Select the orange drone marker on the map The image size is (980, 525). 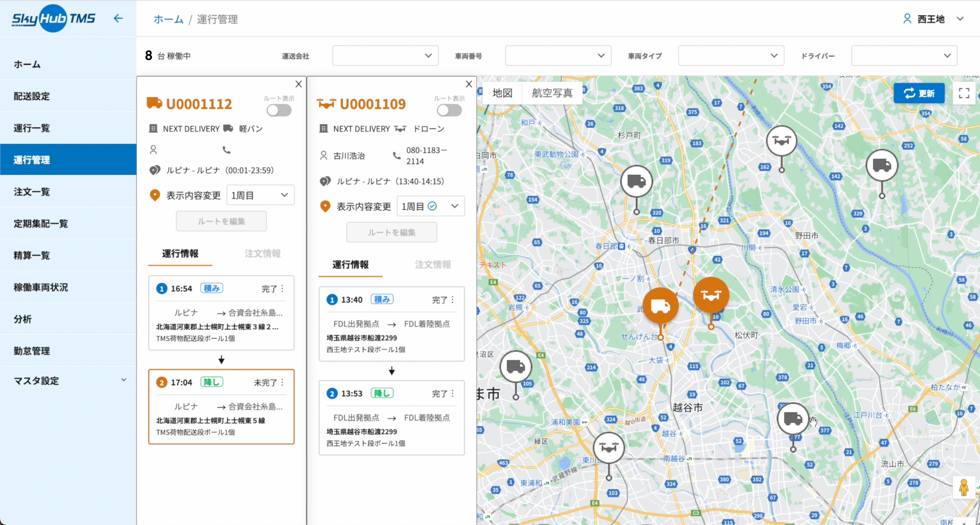click(x=711, y=295)
